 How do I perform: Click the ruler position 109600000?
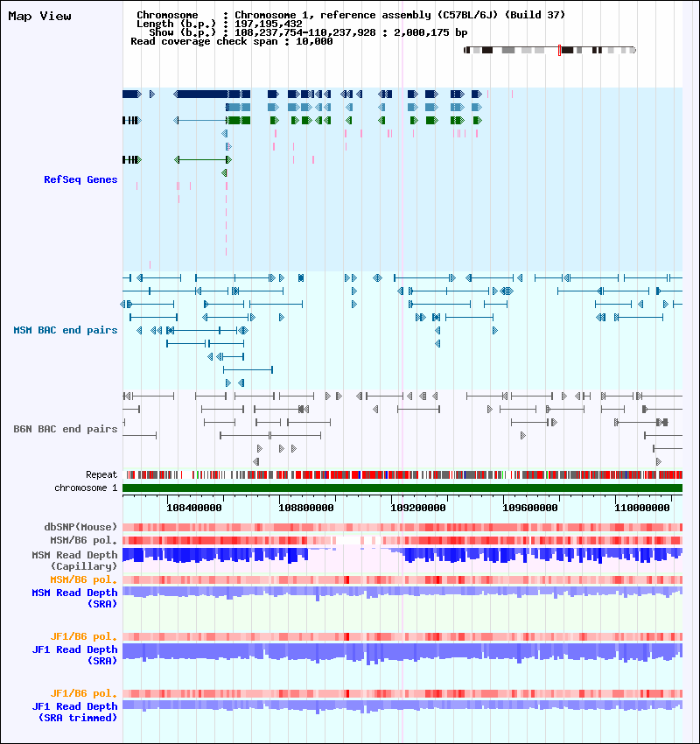point(529,508)
